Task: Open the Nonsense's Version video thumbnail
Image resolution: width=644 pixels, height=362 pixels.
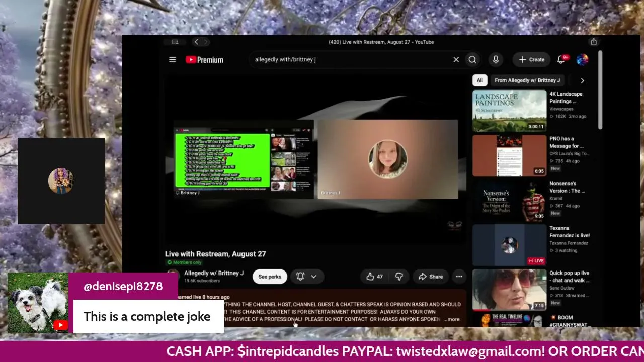Action: pos(509,200)
